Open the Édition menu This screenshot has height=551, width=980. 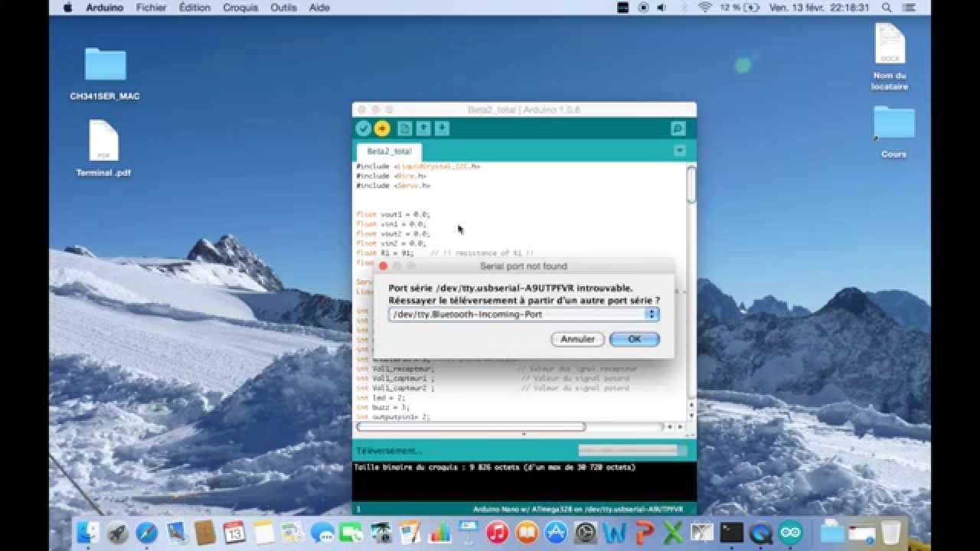[x=194, y=8]
